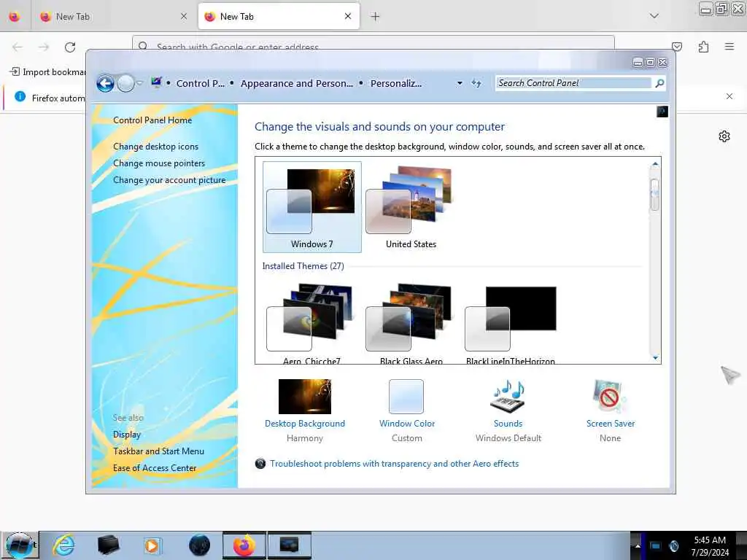Switch to the active second New Tab in Firefox
This screenshot has width=747, height=560.
[x=278, y=17]
